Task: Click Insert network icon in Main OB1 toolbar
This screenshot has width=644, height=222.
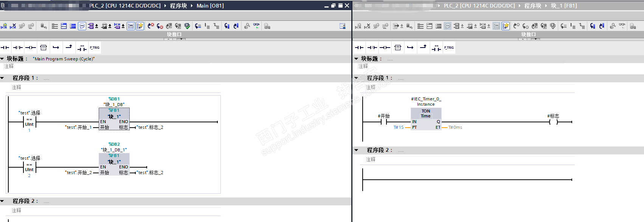Action: [x=4, y=26]
